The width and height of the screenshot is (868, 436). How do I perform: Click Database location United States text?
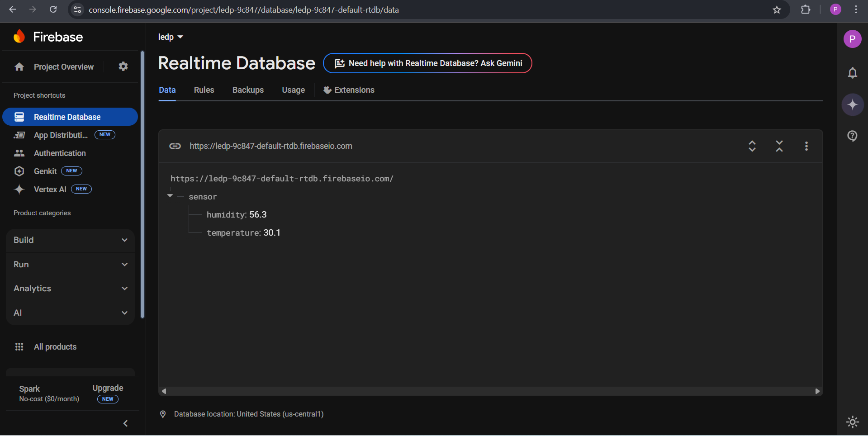tap(249, 414)
